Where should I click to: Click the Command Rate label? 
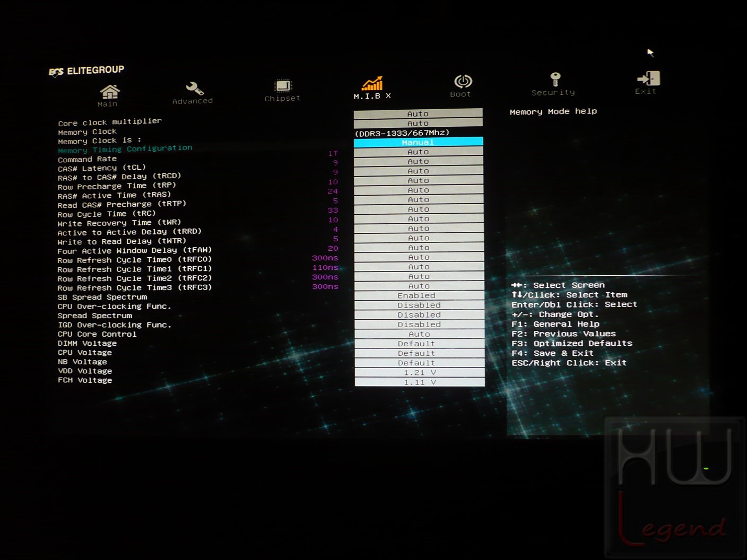tap(87, 159)
